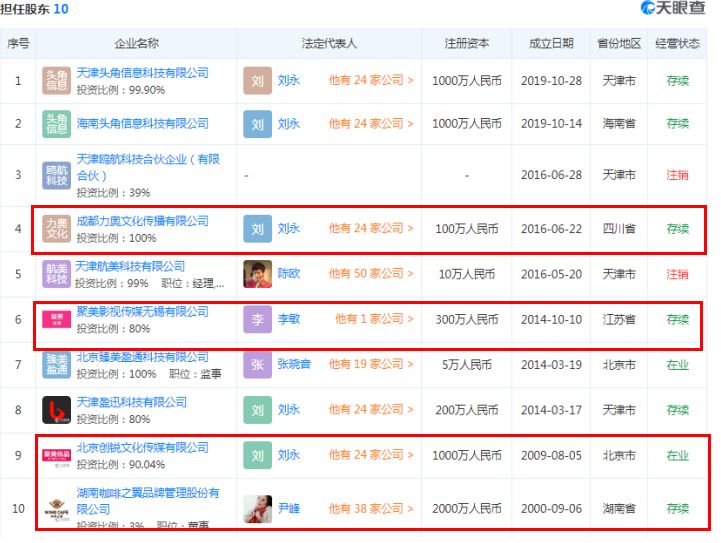Expand 他有 50 家公司 for 陈欧
The image size is (721, 543).
pos(371,274)
